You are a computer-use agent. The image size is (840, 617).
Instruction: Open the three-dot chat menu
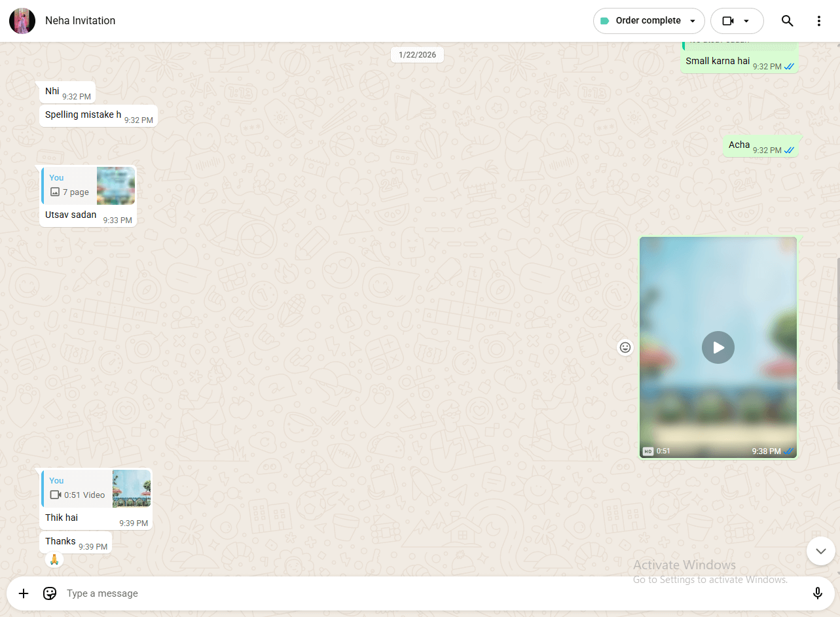point(818,21)
